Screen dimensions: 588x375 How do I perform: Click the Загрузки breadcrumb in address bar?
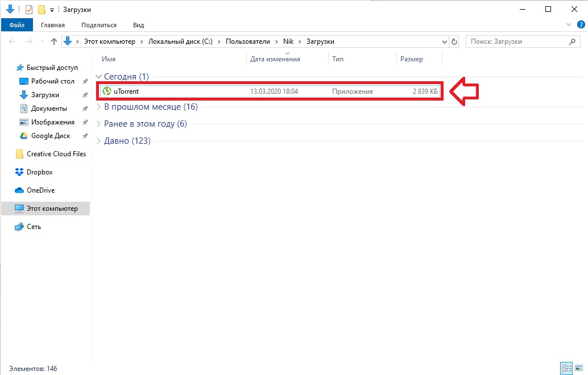320,41
